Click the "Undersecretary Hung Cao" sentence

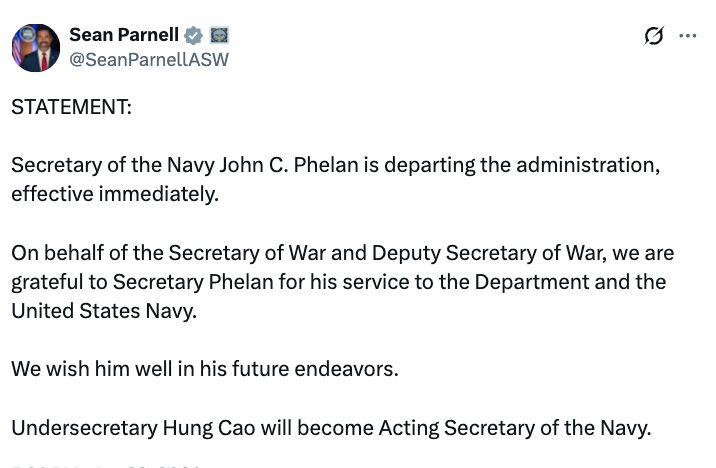[x=331, y=427]
